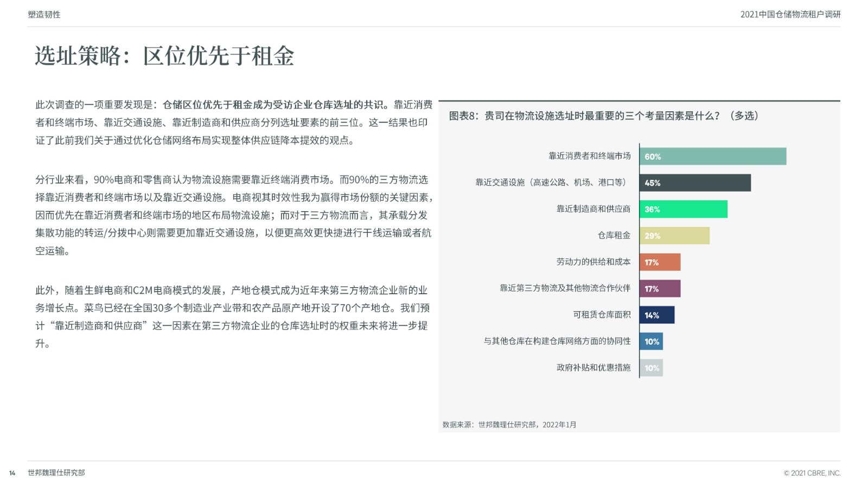Click the purple 17% bar for 靠近第三方物流
Viewport: 868px width, 488px height.
coord(660,289)
